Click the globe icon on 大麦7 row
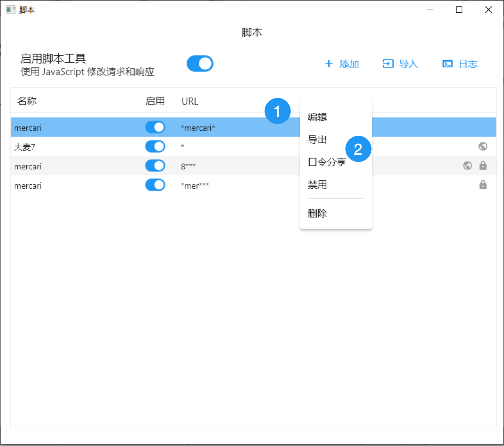The image size is (504, 446). point(483,146)
